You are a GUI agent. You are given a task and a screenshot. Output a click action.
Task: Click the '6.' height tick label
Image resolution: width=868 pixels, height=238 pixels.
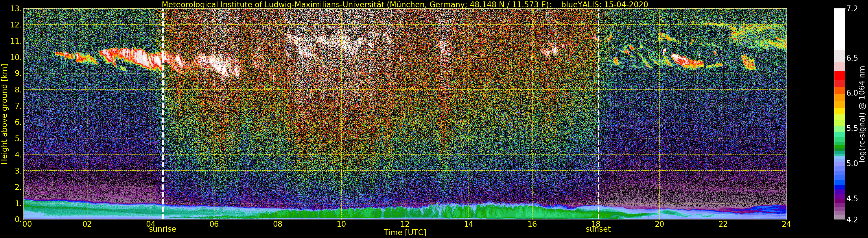(x=18, y=122)
